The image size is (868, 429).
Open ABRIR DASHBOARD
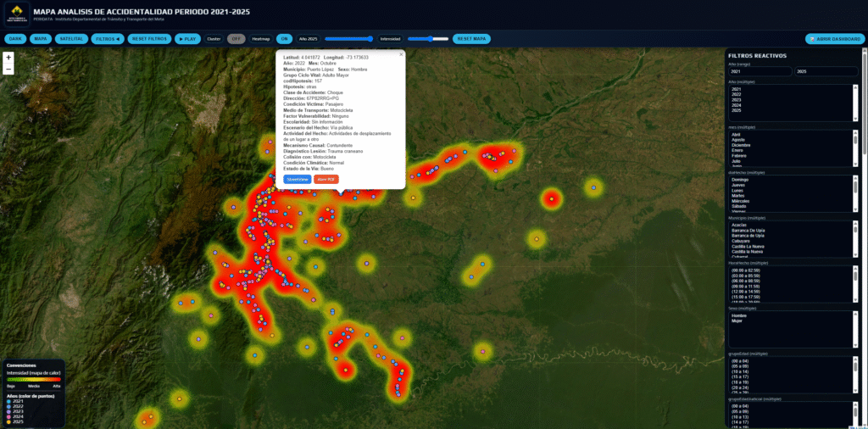pos(835,39)
